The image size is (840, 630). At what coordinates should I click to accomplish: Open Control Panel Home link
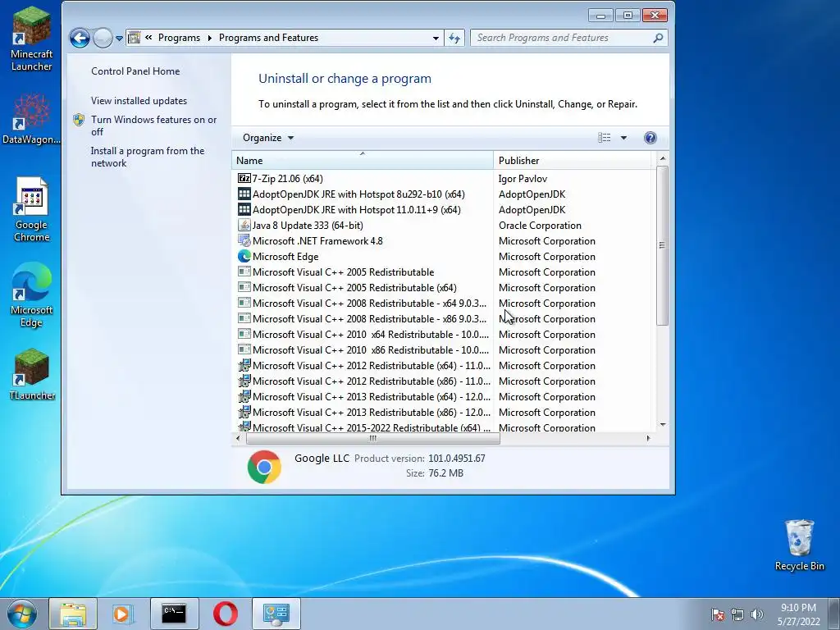(135, 71)
